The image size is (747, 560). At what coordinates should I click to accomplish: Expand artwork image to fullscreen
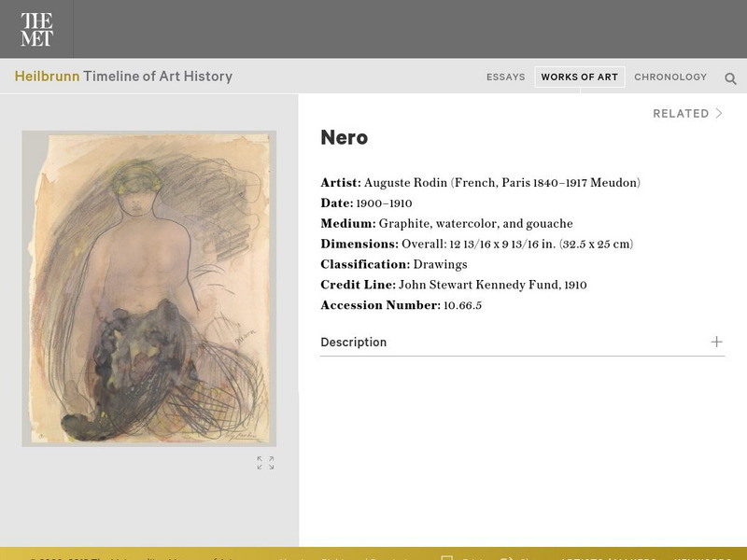coord(265,463)
